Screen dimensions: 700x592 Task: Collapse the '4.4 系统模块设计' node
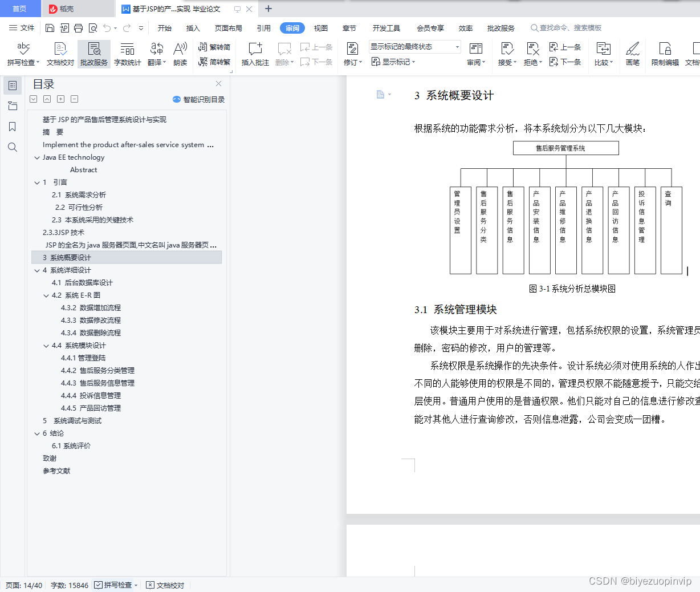46,346
